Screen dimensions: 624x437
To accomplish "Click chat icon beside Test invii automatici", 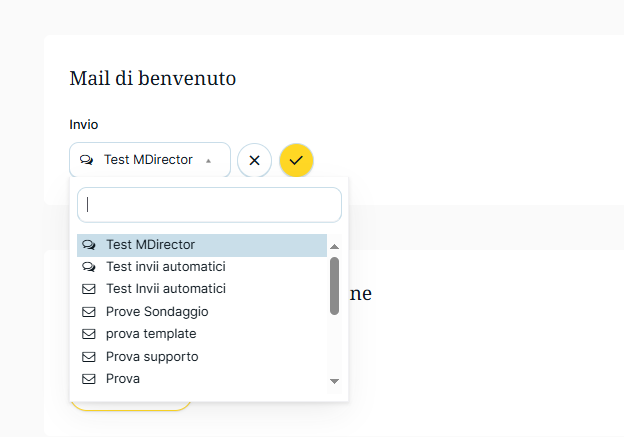I will coord(89,267).
